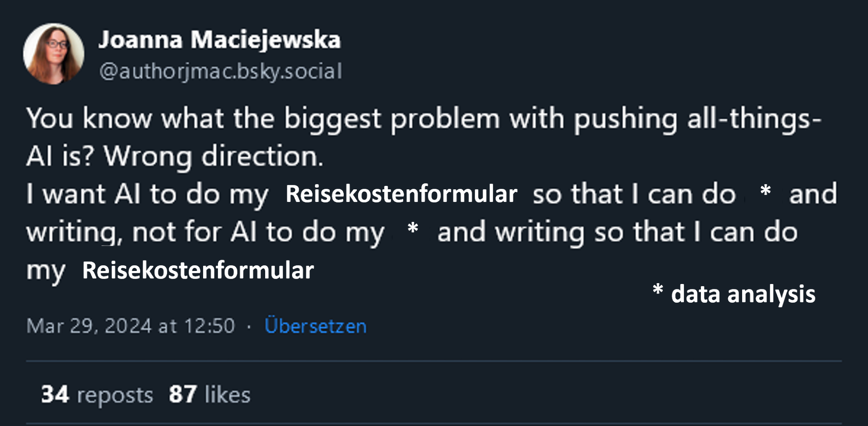Click the dot separator before Übersetzen
The height and width of the screenshot is (426, 868).
tap(249, 326)
